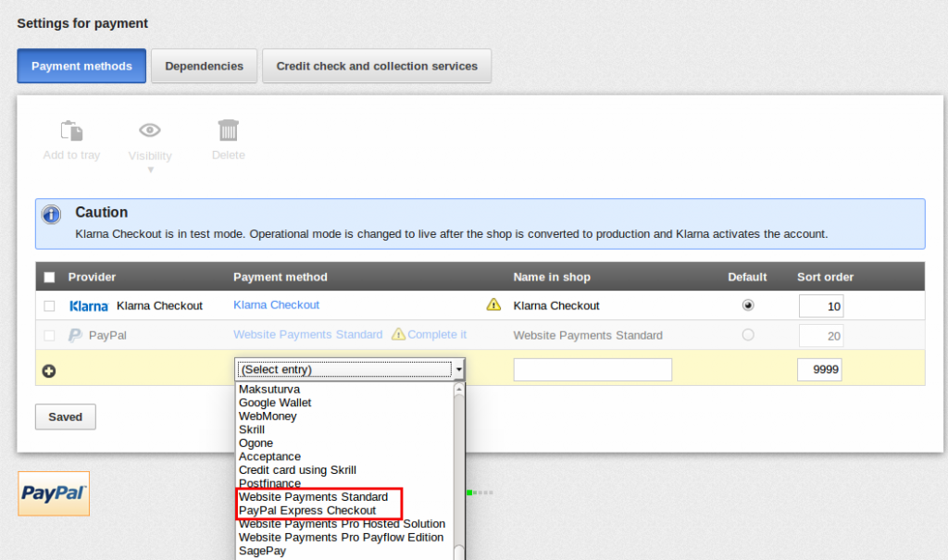The height and width of the screenshot is (560, 948).
Task: Click the Name in shop input field
Action: coord(592,369)
